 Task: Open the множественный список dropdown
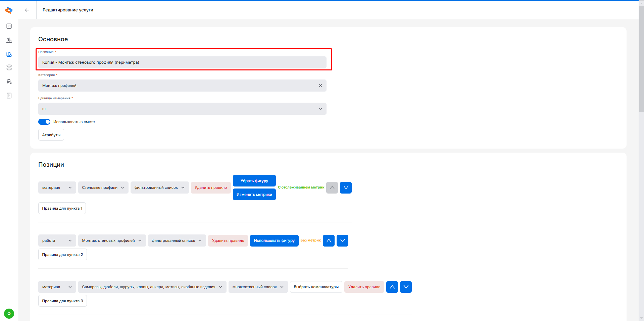[x=258, y=287]
